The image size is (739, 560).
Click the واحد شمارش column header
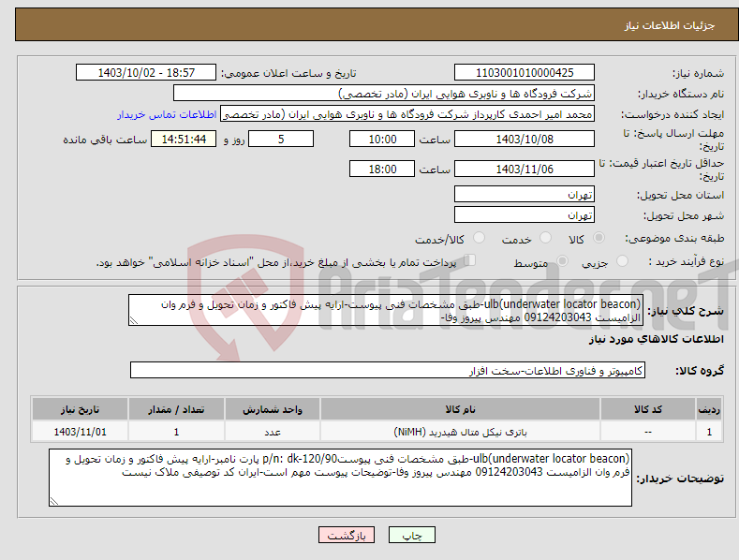coord(273,409)
